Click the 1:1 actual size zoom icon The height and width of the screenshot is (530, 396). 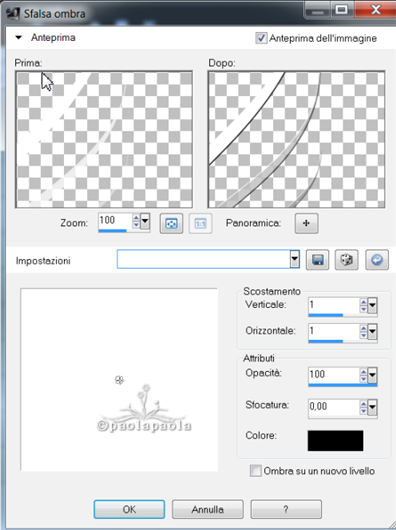click(200, 223)
